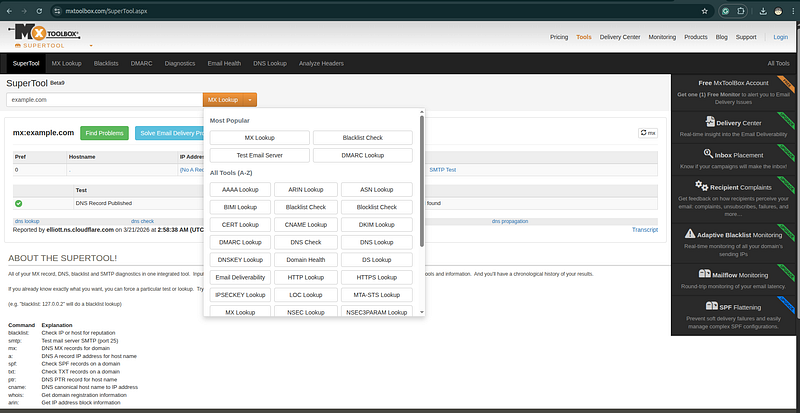Choose CNAME Lookup tool
The width and height of the screenshot is (800, 413).
[306, 225]
